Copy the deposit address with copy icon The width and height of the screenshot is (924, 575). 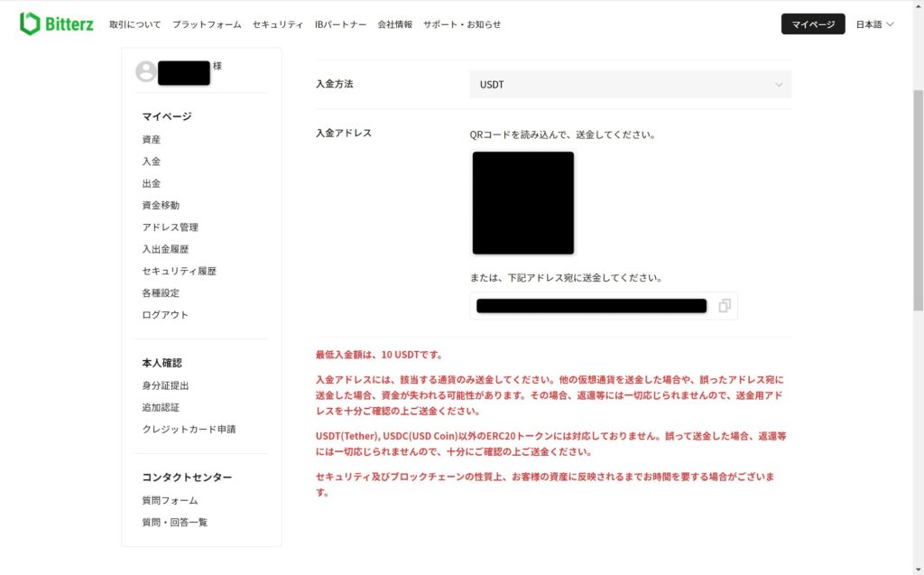(725, 305)
